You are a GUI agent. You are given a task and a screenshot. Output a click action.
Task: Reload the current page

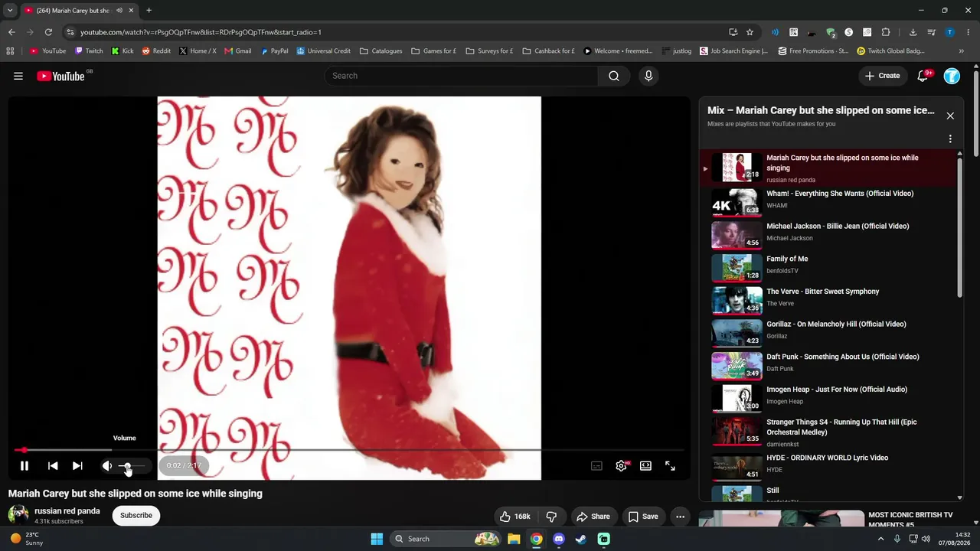click(48, 32)
